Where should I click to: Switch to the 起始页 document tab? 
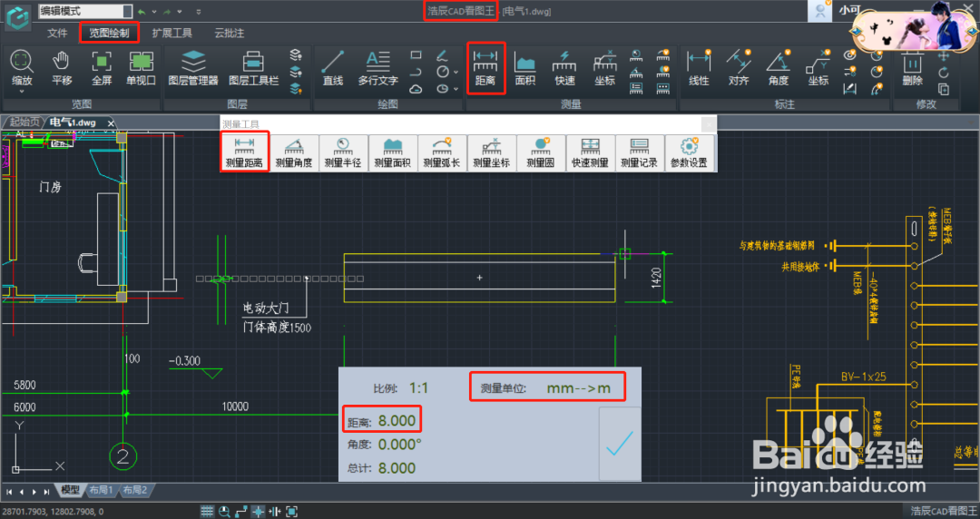[24, 122]
